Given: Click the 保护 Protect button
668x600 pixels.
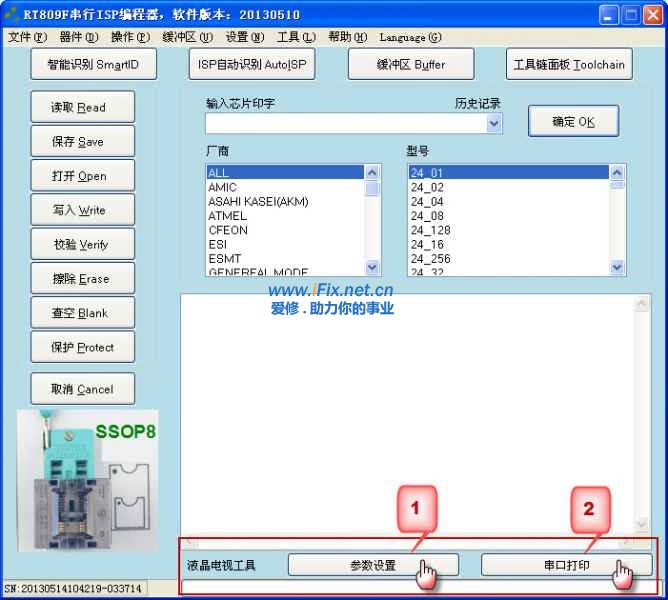Looking at the screenshot, I should pyautogui.click(x=83, y=347).
